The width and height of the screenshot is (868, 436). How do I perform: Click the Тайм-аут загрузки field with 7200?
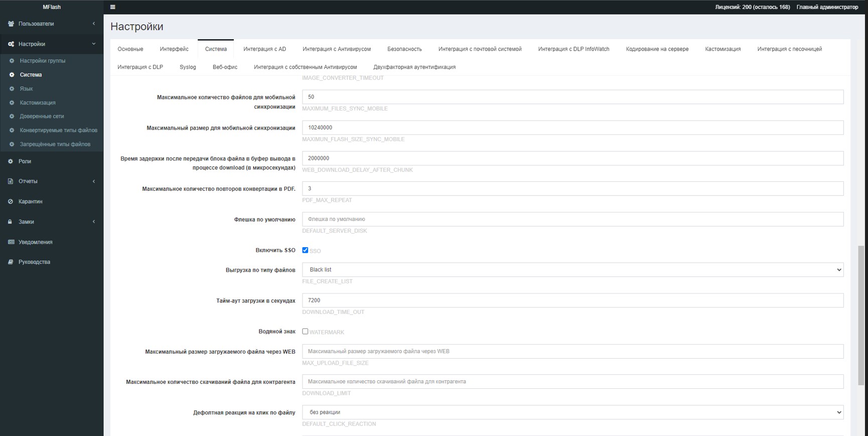572,300
